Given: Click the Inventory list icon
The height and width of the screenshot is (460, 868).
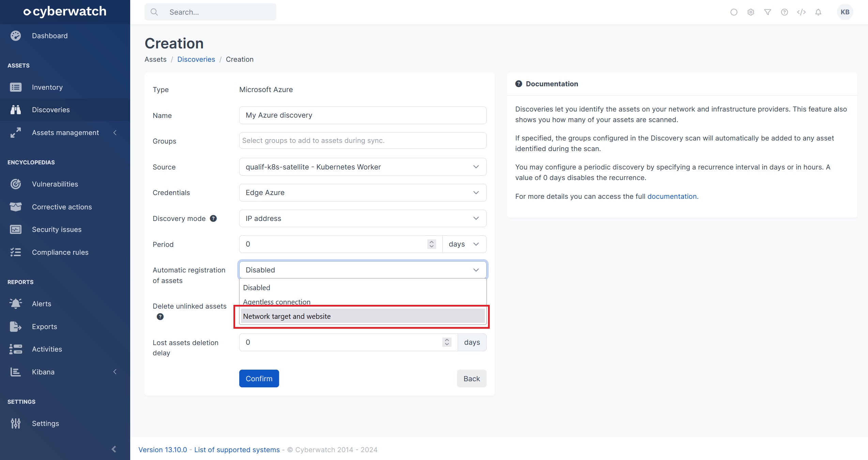Looking at the screenshot, I should point(16,87).
